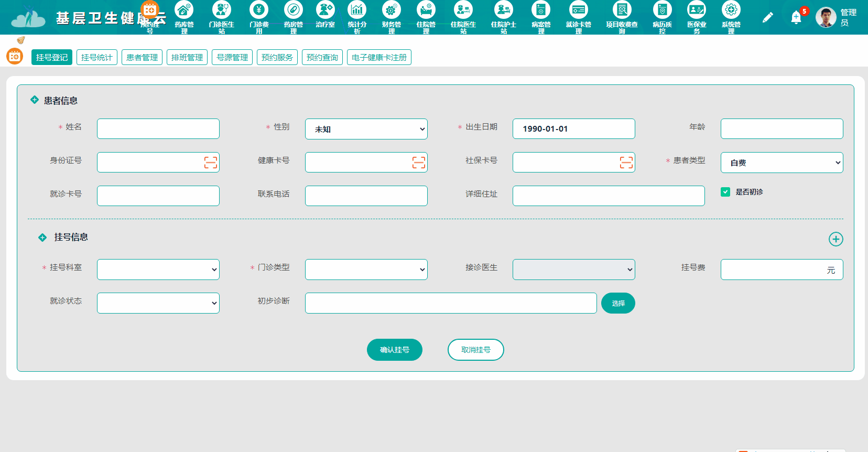Switch to the 号源管理 tab
Screen dimensions: 868x452
click(232, 57)
